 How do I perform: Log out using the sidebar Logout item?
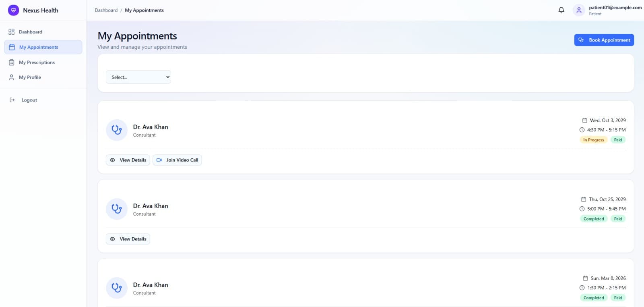tap(29, 100)
